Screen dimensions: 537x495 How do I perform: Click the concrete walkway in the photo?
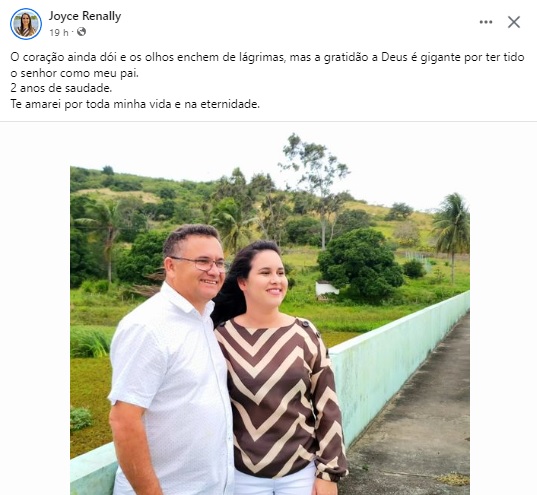click(418, 421)
